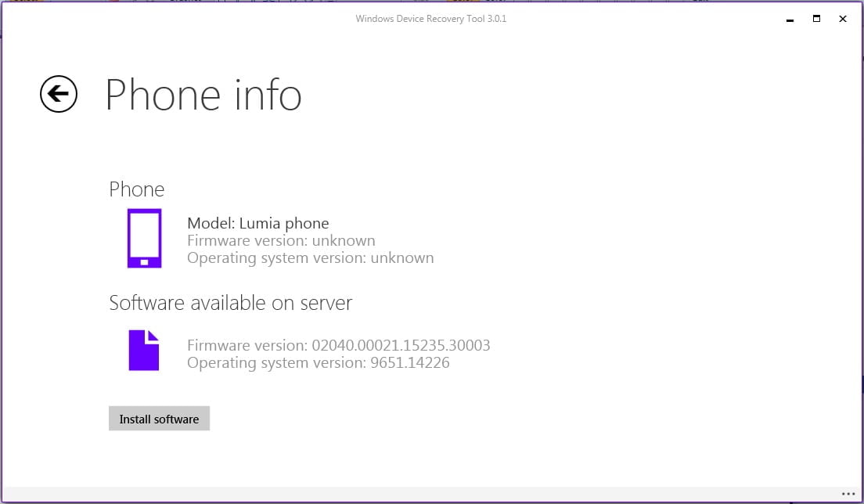Click the Operating system version: unknown line
The image size is (864, 504).
310,257
